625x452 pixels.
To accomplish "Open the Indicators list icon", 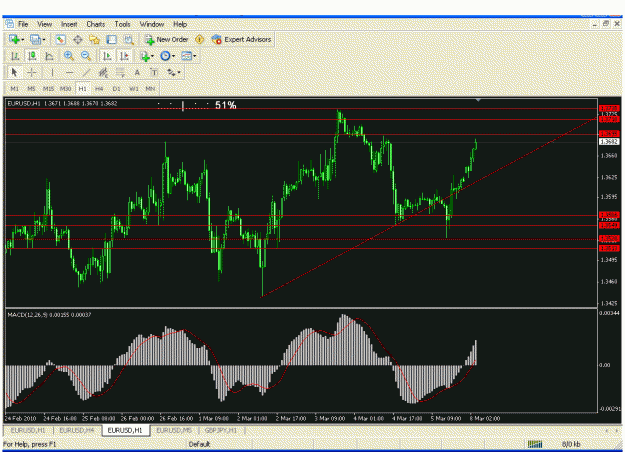I will 145,56.
